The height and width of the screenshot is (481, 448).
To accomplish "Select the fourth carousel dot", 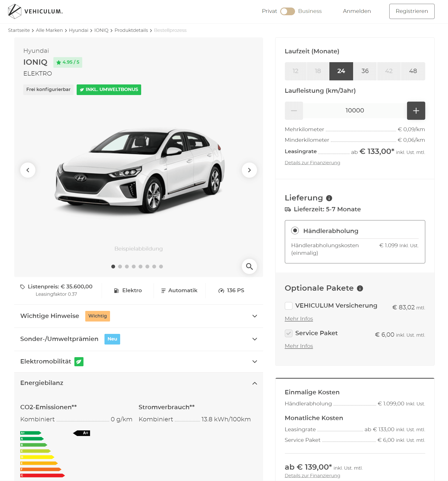I will [134, 266].
